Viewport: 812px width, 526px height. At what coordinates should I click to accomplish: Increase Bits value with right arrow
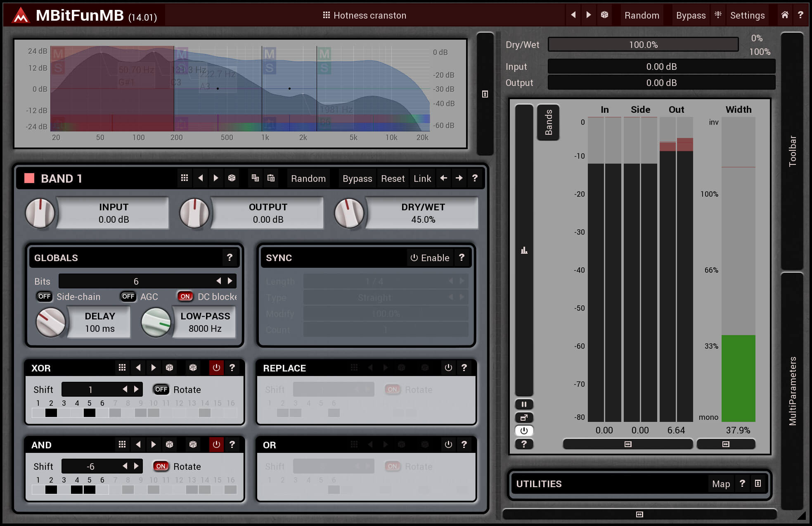click(230, 281)
